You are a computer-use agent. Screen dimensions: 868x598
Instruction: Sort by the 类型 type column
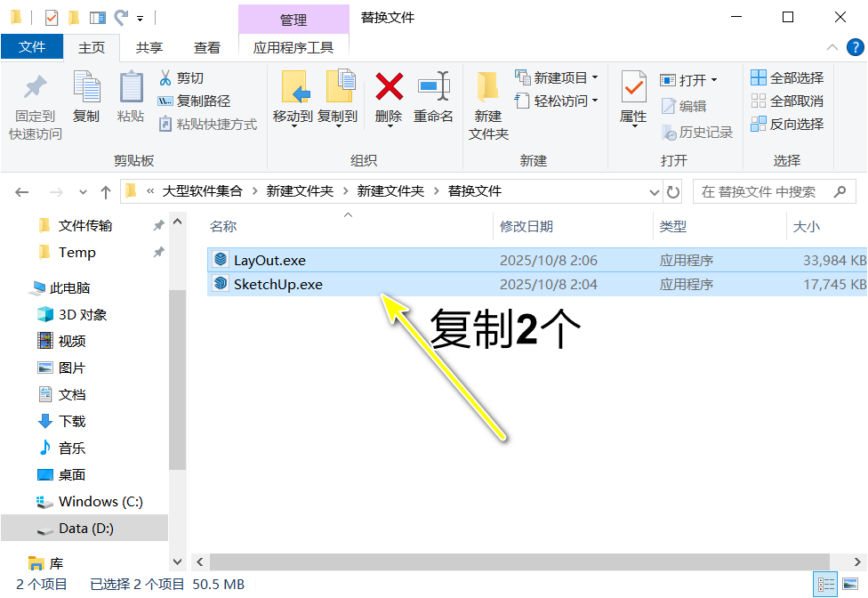click(673, 226)
